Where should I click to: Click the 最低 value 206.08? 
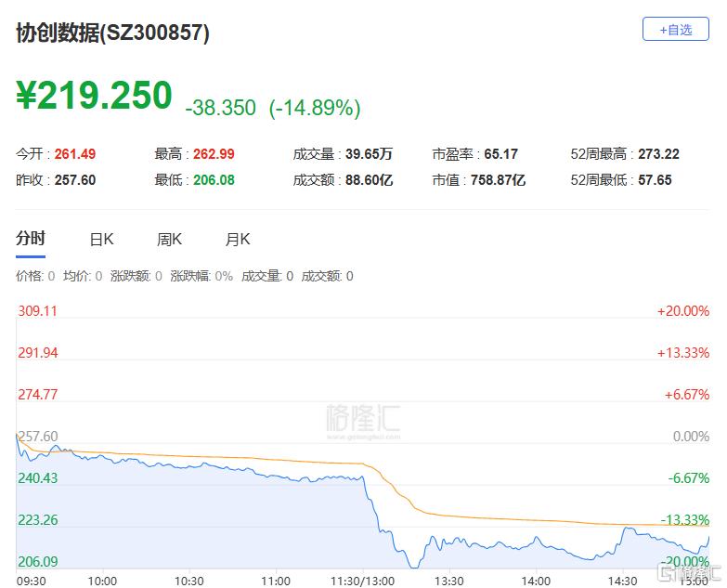pos(214,180)
